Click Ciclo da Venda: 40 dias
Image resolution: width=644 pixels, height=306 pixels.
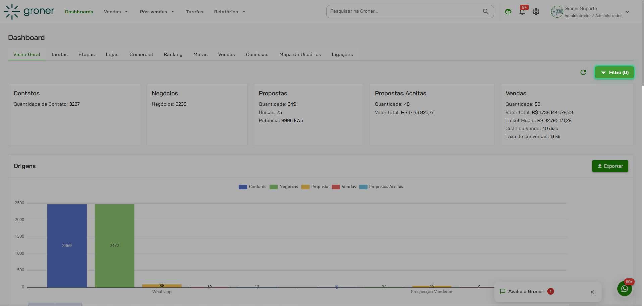click(532, 128)
